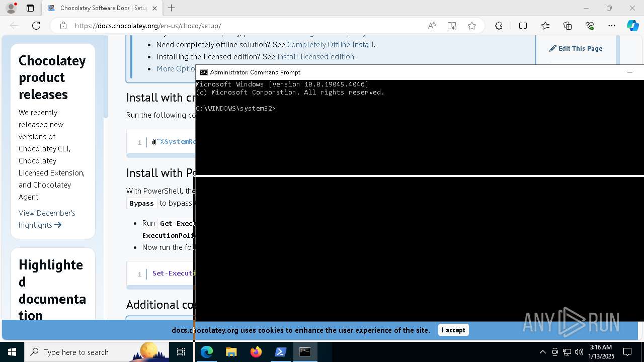This screenshot has height=362, width=644.
Task: Click Chocolatey product releases heading
Action: coord(52,77)
